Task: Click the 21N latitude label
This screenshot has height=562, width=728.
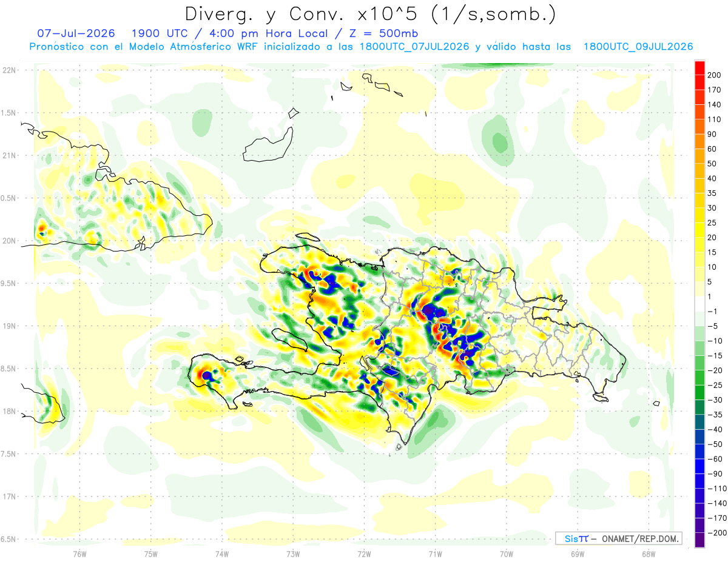Action: point(8,155)
